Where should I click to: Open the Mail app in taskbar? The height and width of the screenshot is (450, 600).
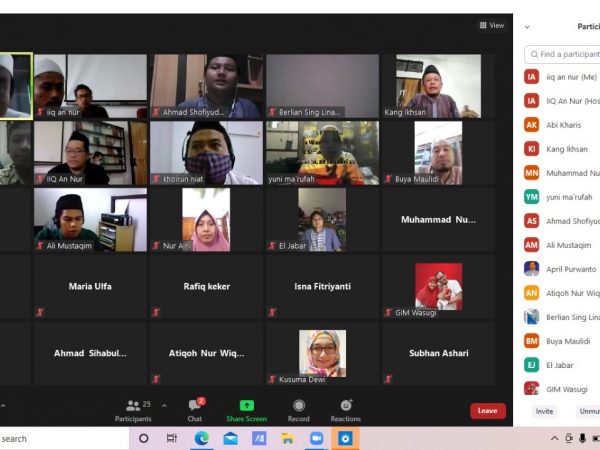[x=230, y=438]
